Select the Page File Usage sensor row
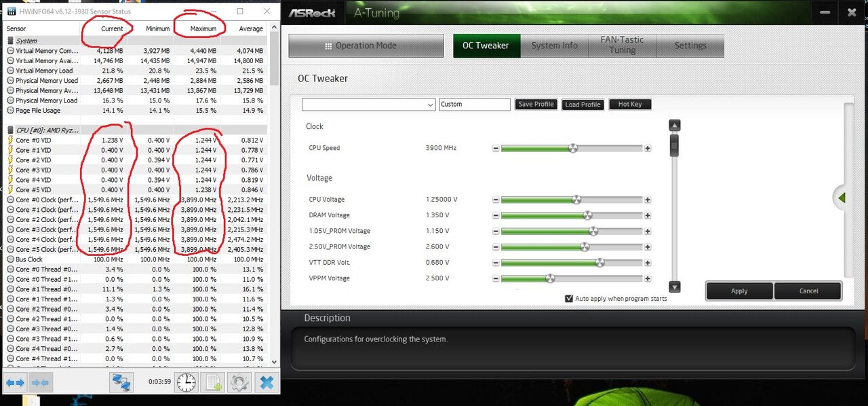868x406 pixels. [136, 110]
